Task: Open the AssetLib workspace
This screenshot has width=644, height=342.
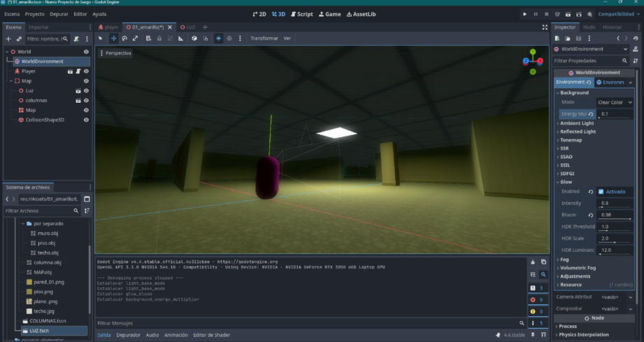Action: point(361,14)
